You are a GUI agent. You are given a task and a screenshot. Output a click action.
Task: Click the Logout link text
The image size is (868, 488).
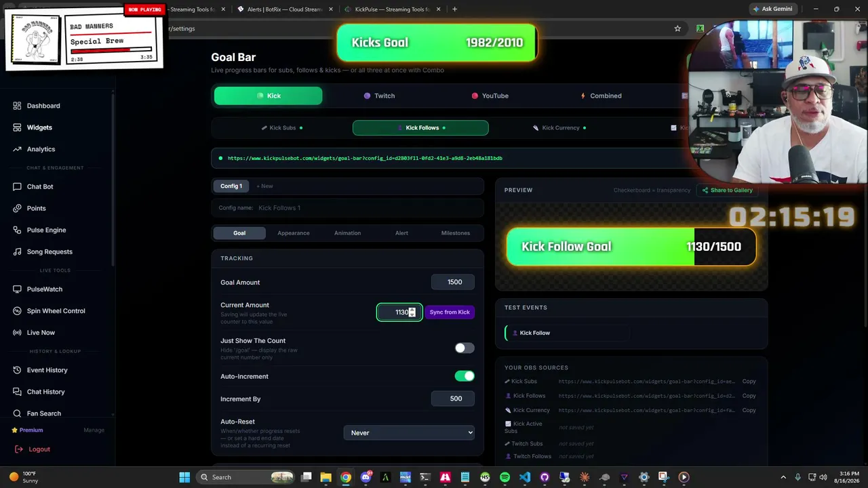click(x=39, y=449)
